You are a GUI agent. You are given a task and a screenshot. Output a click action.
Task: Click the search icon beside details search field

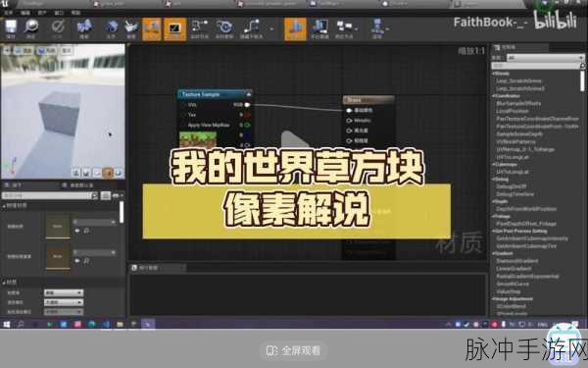pos(94,195)
